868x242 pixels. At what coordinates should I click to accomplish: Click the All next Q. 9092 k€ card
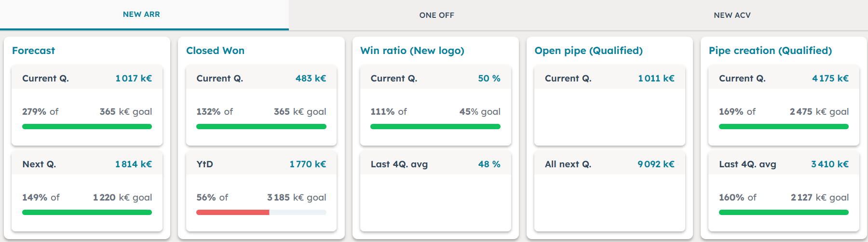point(610,191)
